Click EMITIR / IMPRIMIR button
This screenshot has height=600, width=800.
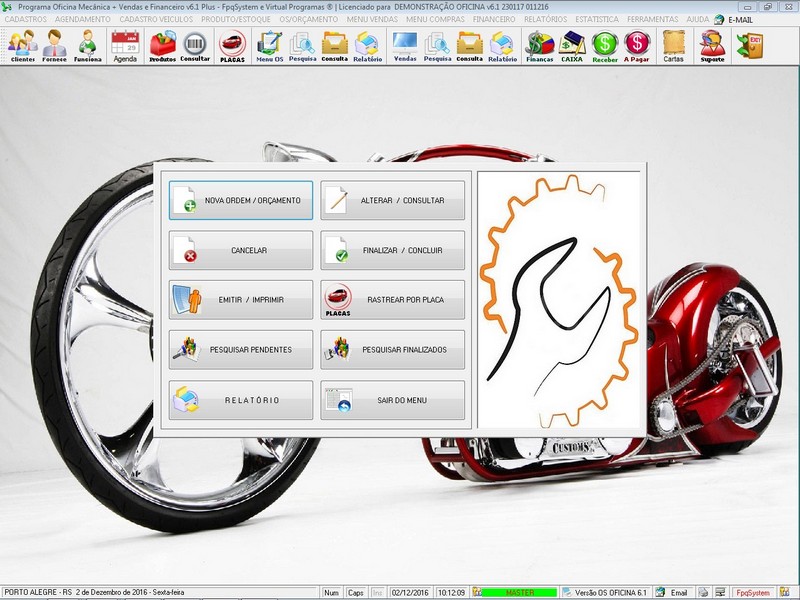click(241, 300)
